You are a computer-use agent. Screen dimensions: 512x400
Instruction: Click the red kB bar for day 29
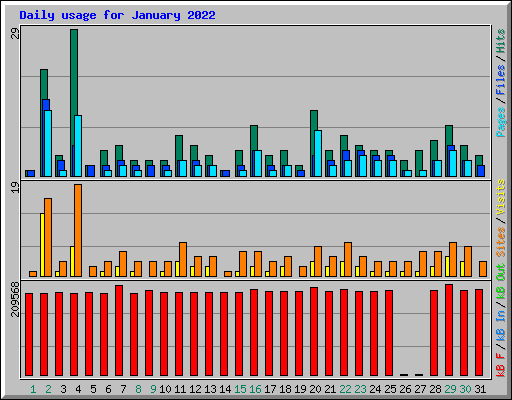pos(449,330)
